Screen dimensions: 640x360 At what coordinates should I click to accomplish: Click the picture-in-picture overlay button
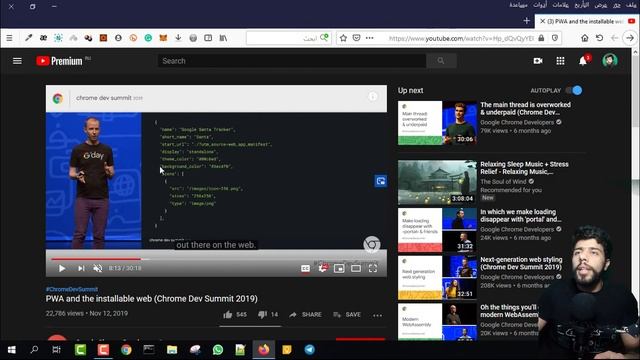click(x=380, y=181)
